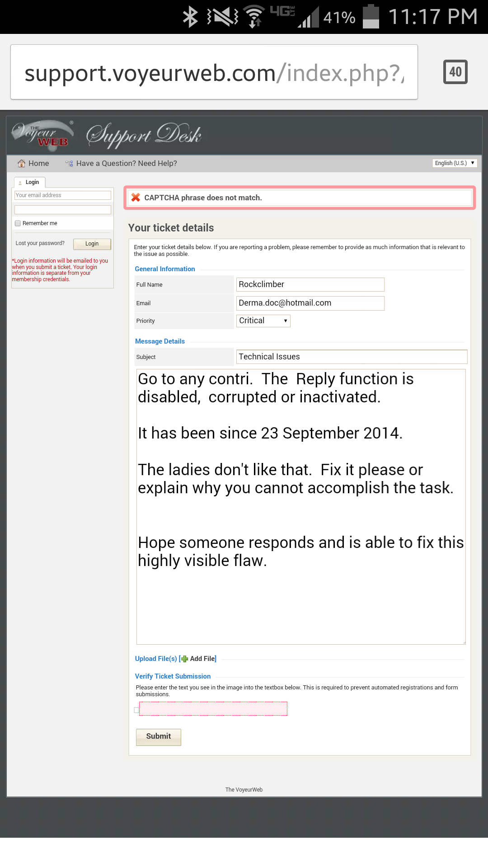Image resolution: width=488 pixels, height=868 pixels.
Task: Tap the Bluetooth status icon
Action: click(x=190, y=17)
